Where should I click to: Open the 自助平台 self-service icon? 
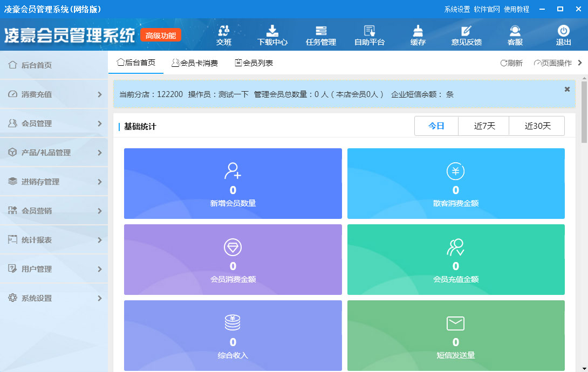coord(370,31)
